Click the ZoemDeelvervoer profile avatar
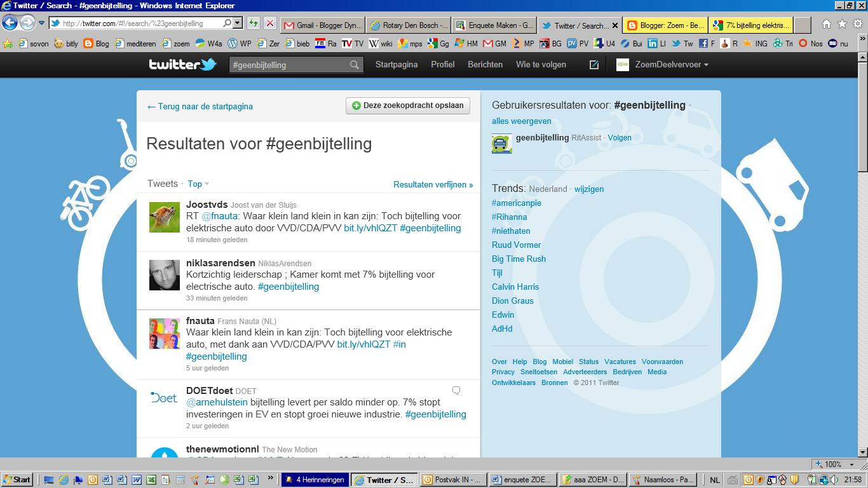 coord(623,64)
